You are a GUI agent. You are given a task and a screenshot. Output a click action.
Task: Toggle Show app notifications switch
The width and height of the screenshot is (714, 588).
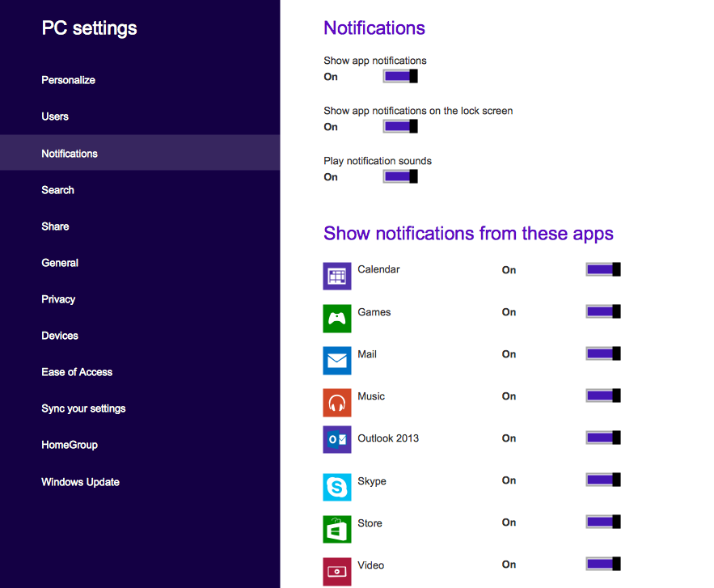tap(400, 77)
